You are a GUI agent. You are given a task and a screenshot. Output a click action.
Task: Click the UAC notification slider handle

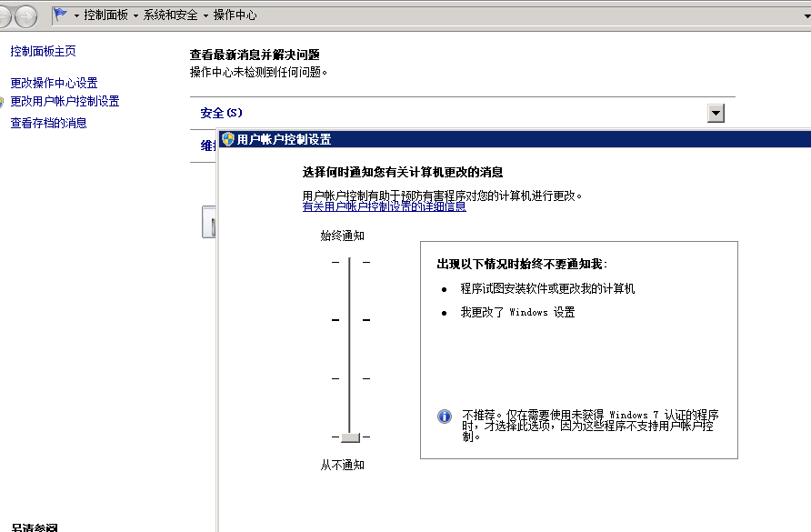pyautogui.click(x=350, y=438)
